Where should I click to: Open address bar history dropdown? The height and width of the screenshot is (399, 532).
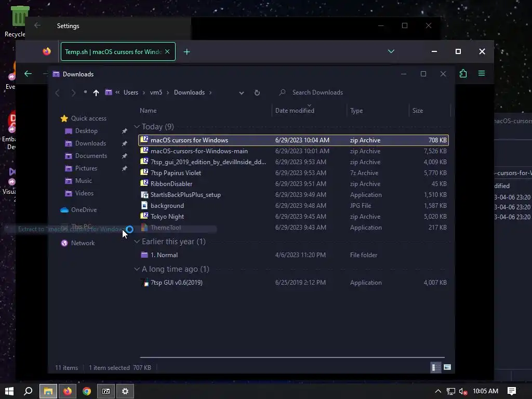pos(241,92)
